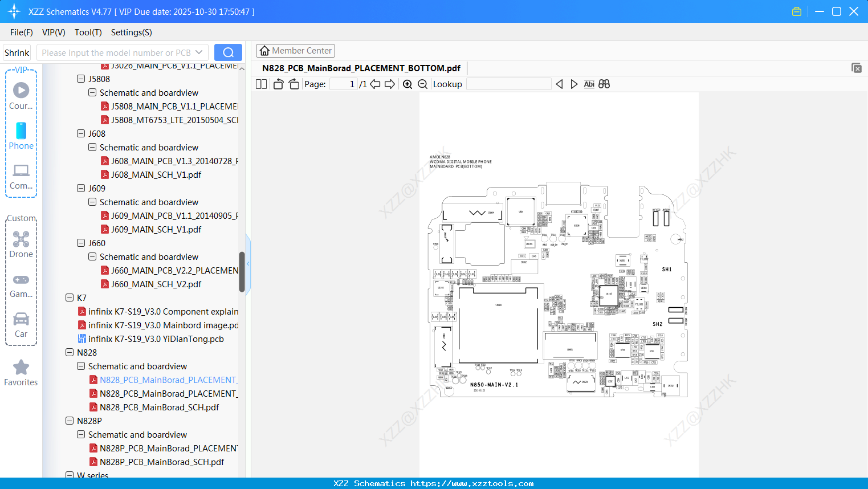Image resolution: width=868 pixels, height=489 pixels.
Task: Click the Member Center button
Action: click(295, 50)
